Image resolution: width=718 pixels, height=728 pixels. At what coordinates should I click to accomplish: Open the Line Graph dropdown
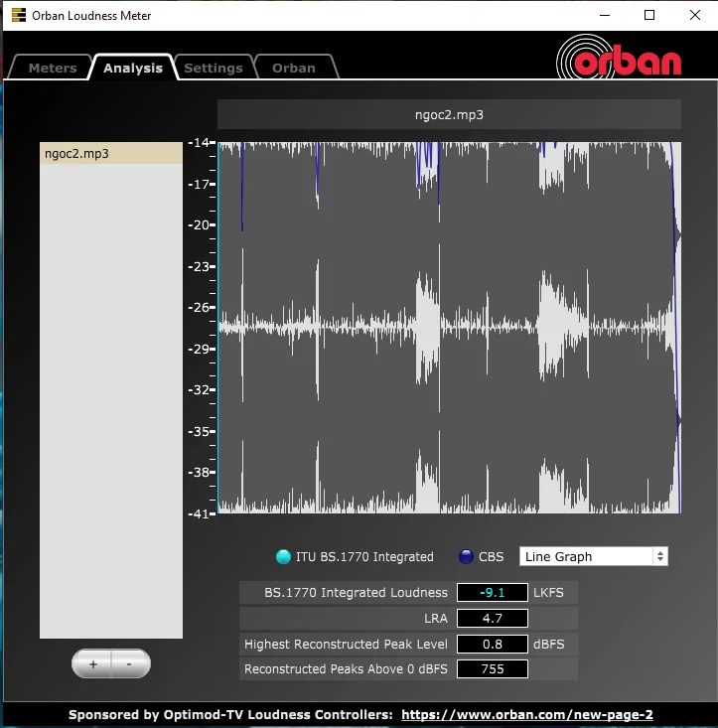[593, 556]
